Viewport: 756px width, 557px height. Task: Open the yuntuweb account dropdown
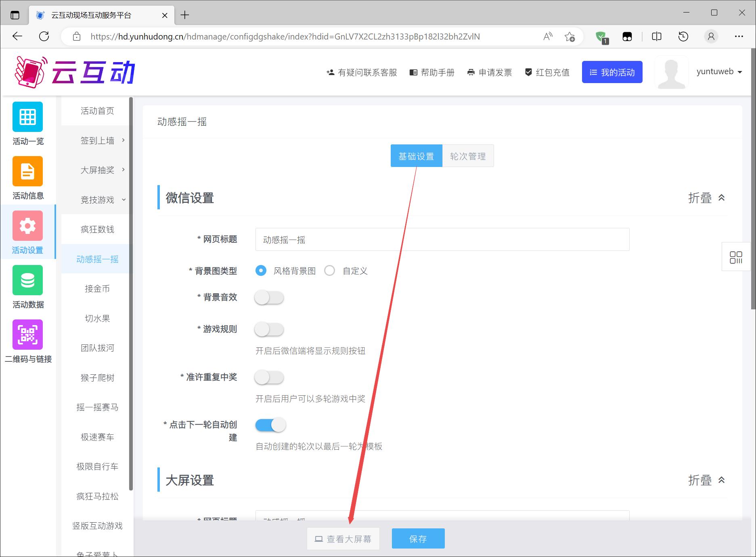tap(719, 72)
